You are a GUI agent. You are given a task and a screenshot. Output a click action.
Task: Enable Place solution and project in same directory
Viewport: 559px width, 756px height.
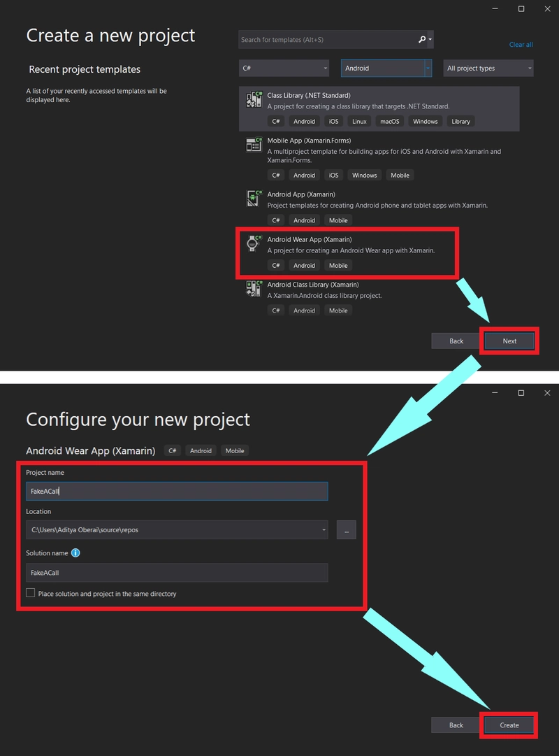pyautogui.click(x=30, y=593)
